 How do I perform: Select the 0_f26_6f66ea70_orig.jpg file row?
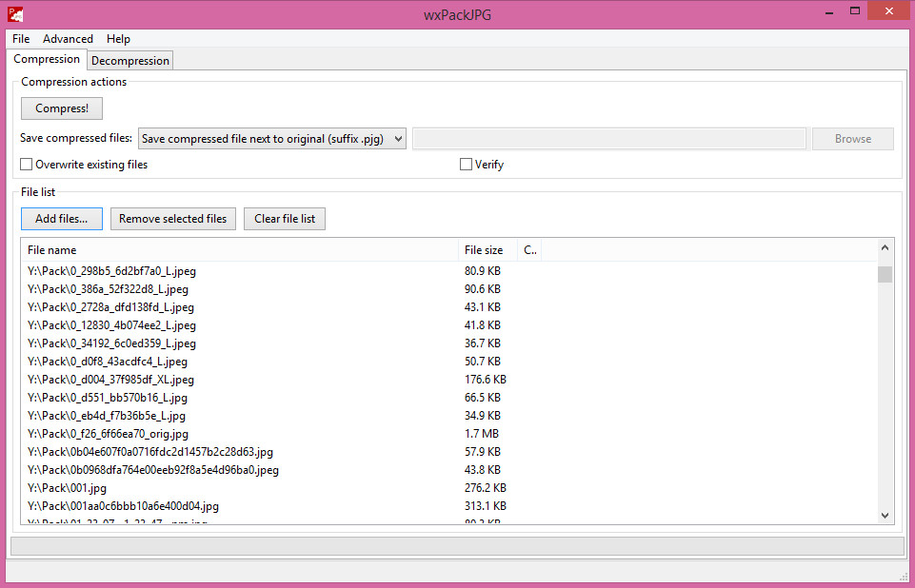click(108, 434)
